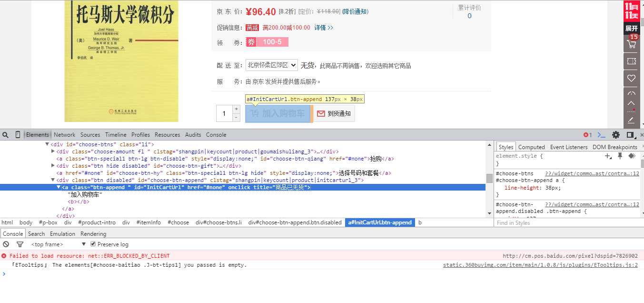
Task: Click the 降价通知 price alert link
Action: pyautogui.click(x=355, y=11)
